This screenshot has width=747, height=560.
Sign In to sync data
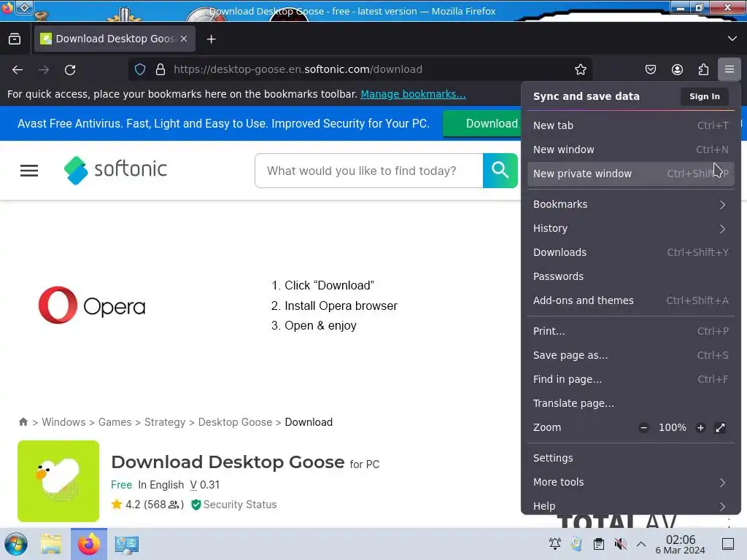(x=704, y=96)
